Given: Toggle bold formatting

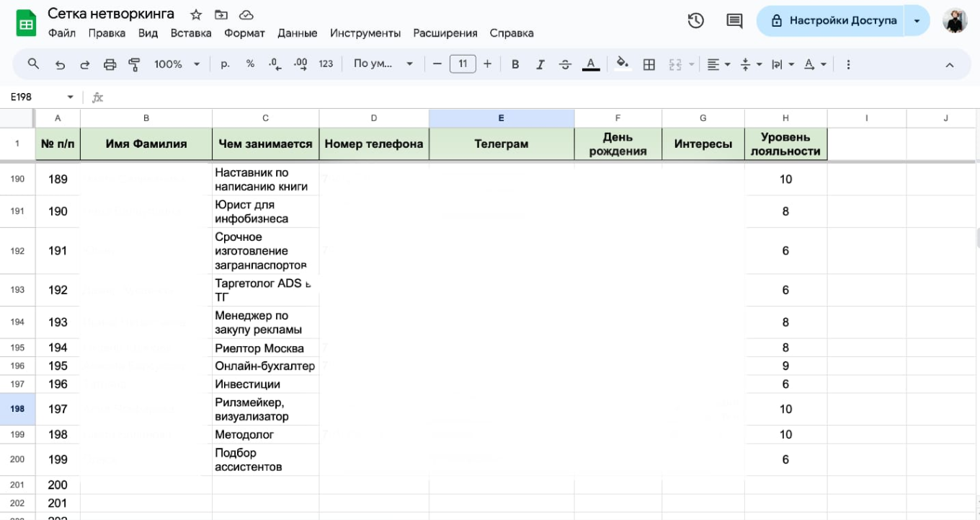Looking at the screenshot, I should [515, 64].
